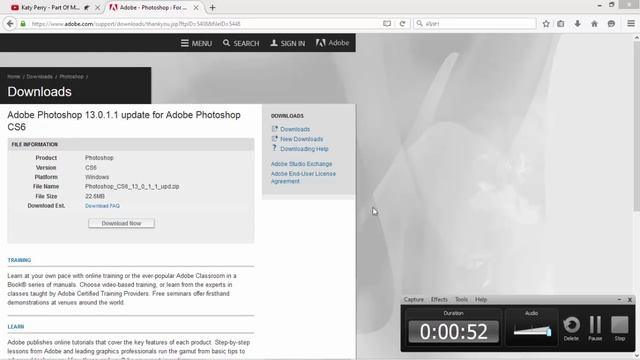Open Downloading Help sidebar link
The image size is (640, 360).
(x=304, y=149)
